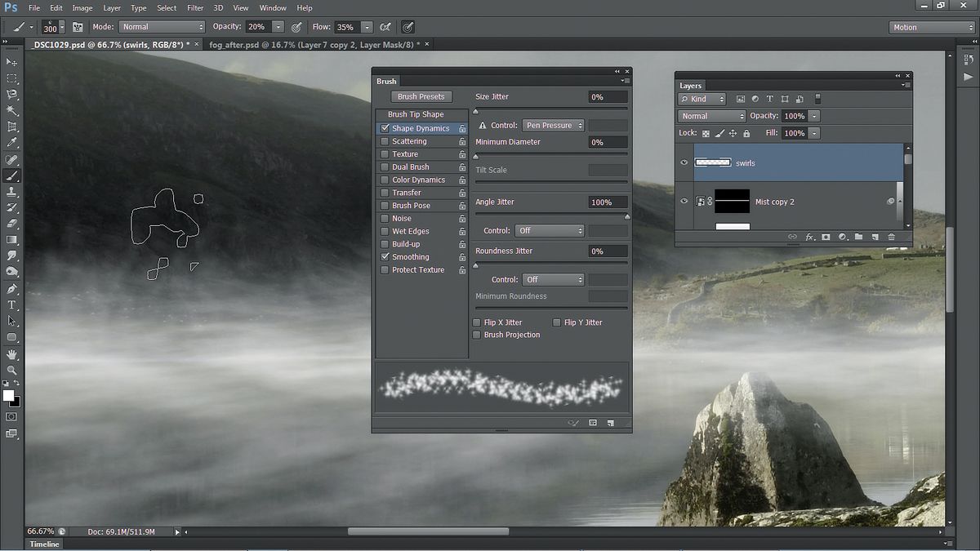Choose the Horizontal Type tool
Image resolution: width=980 pixels, height=551 pixels.
click(11, 305)
